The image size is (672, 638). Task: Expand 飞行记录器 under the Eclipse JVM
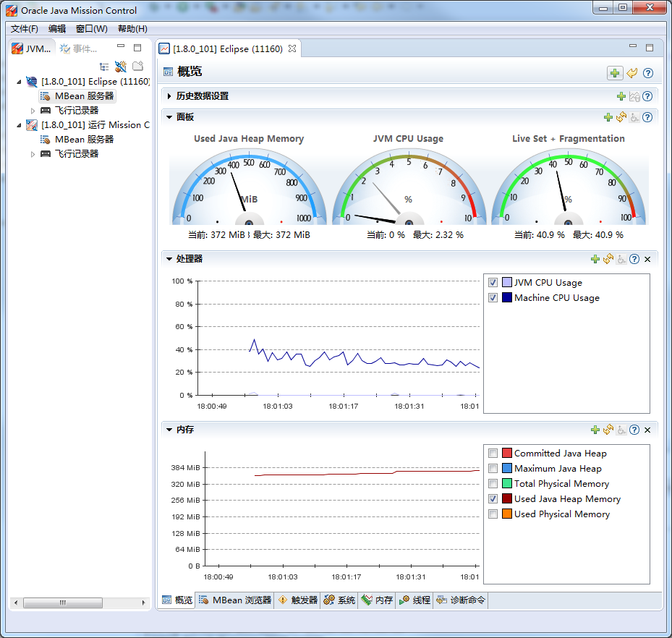click(x=33, y=111)
